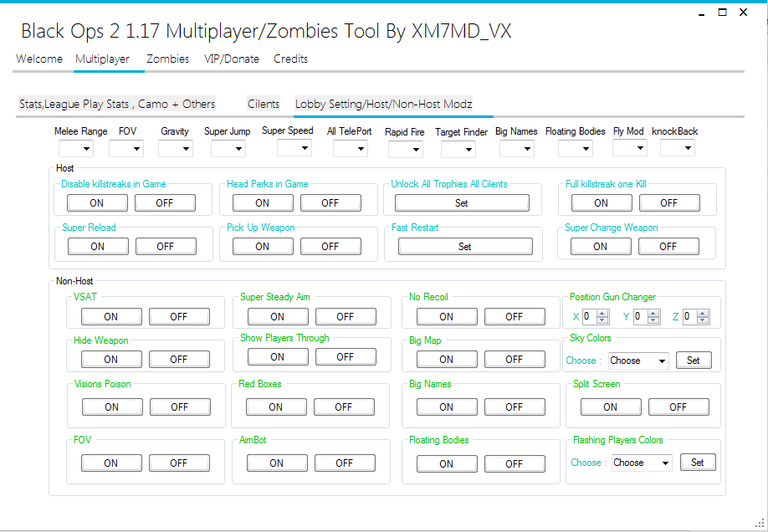The image size is (768, 532).
Task: Turn OFF Super Change Weapon
Action: pos(668,247)
